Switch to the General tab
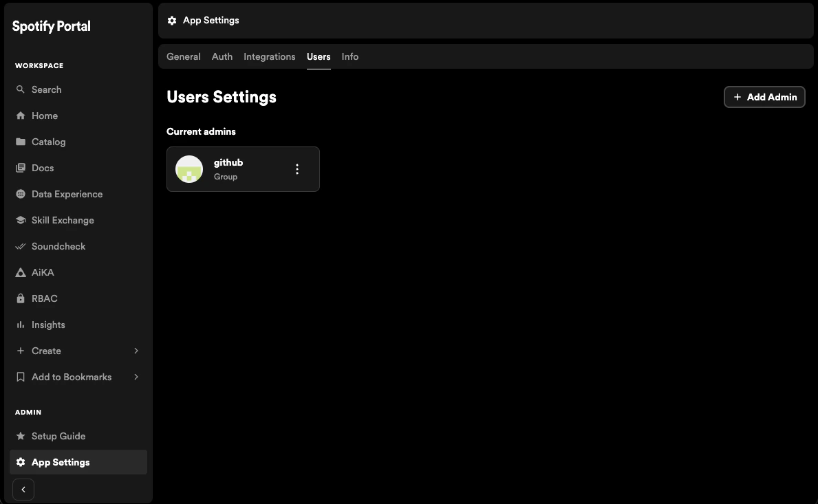Viewport: 818px width, 504px height. pyautogui.click(x=184, y=57)
